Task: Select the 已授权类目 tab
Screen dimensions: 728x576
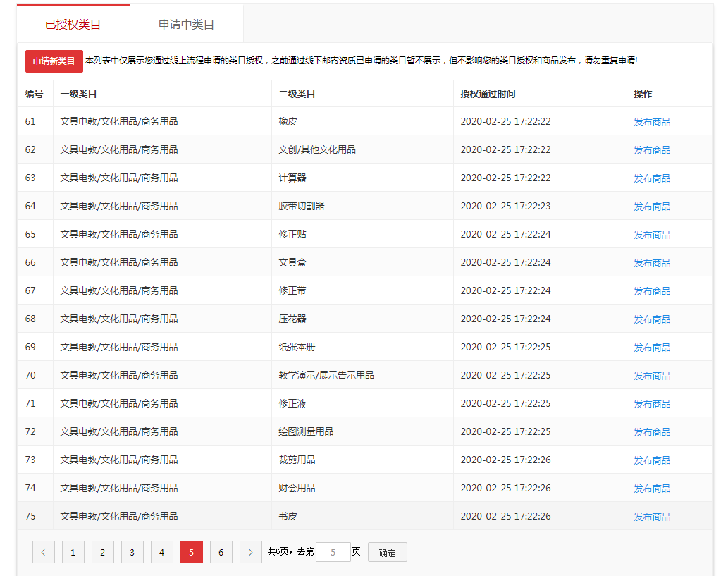Action: (73, 23)
